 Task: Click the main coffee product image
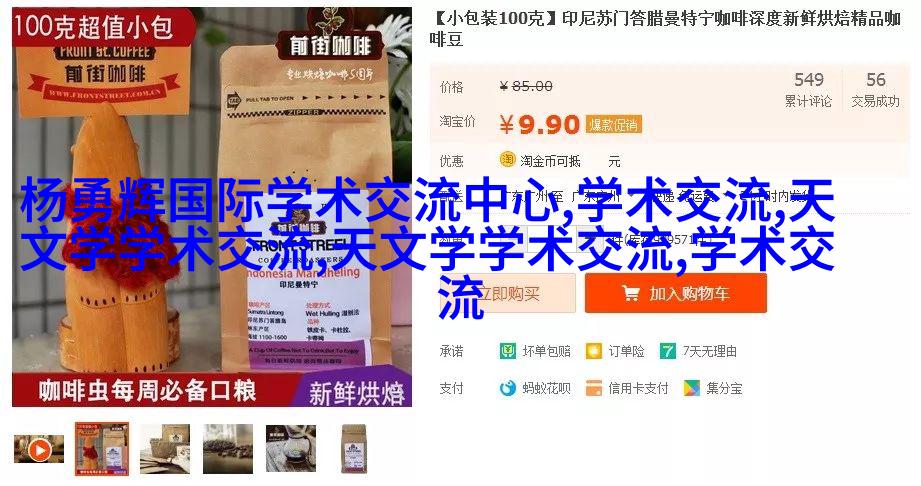click(x=212, y=207)
